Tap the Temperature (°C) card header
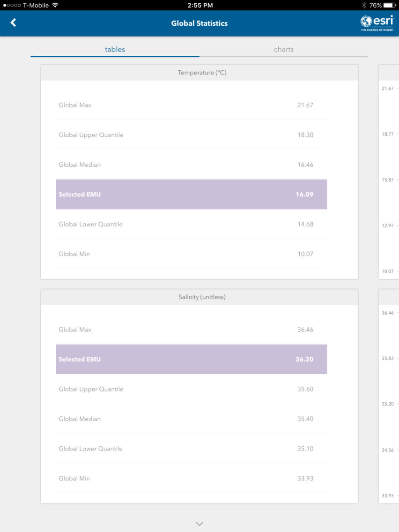This screenshot has height=532, width=399. 199,73
